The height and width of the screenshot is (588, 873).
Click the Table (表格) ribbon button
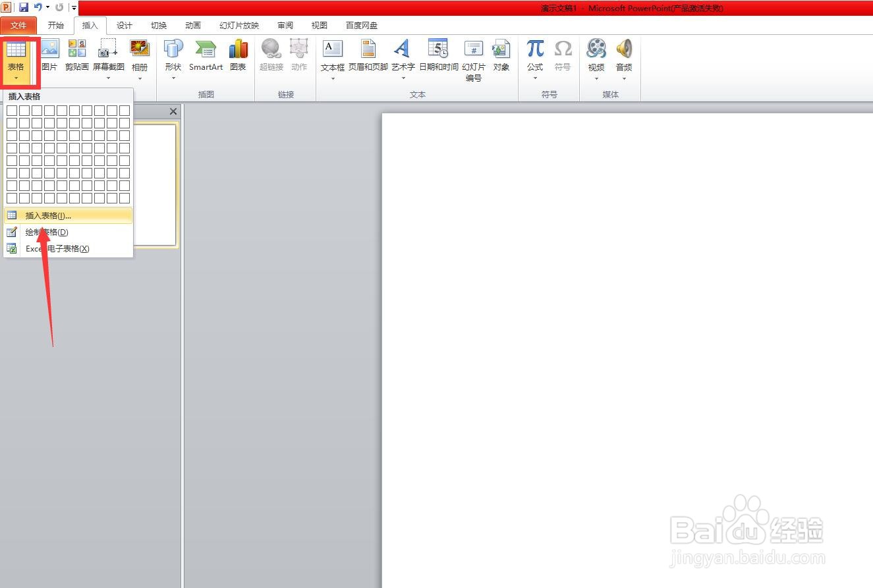pyautogui.click(x=16, y=61)
